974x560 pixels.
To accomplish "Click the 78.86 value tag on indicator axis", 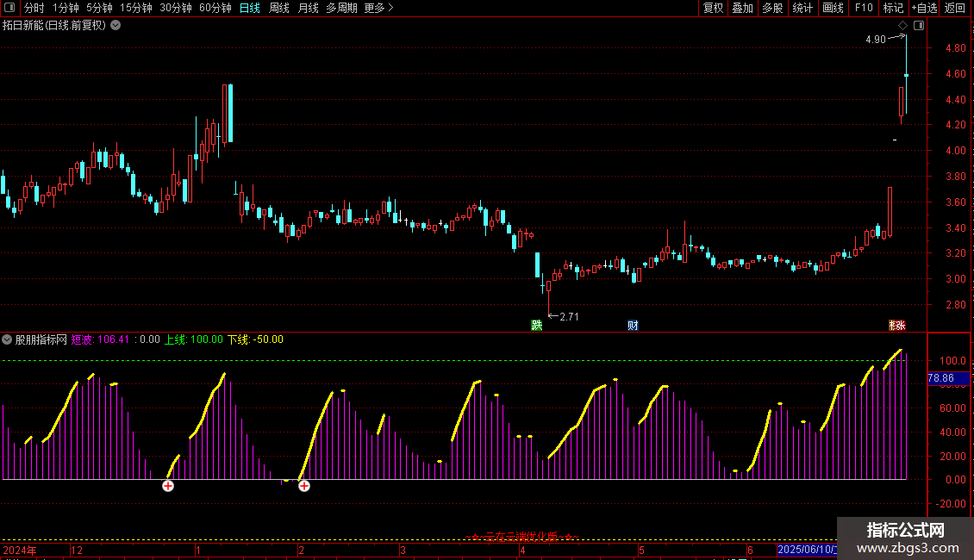I will click(946, 378).
